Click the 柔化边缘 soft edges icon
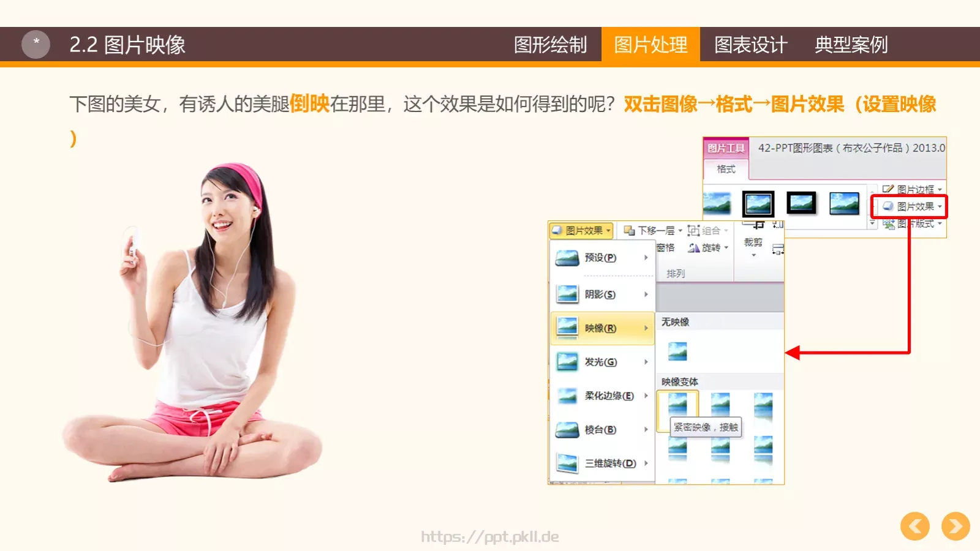Viewport: 980px width, 551px height. click(567, 395)
